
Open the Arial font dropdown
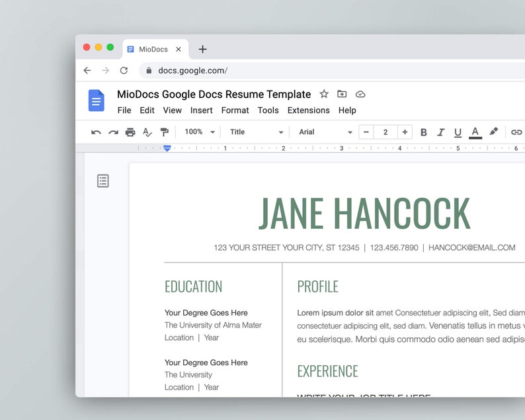325,132
